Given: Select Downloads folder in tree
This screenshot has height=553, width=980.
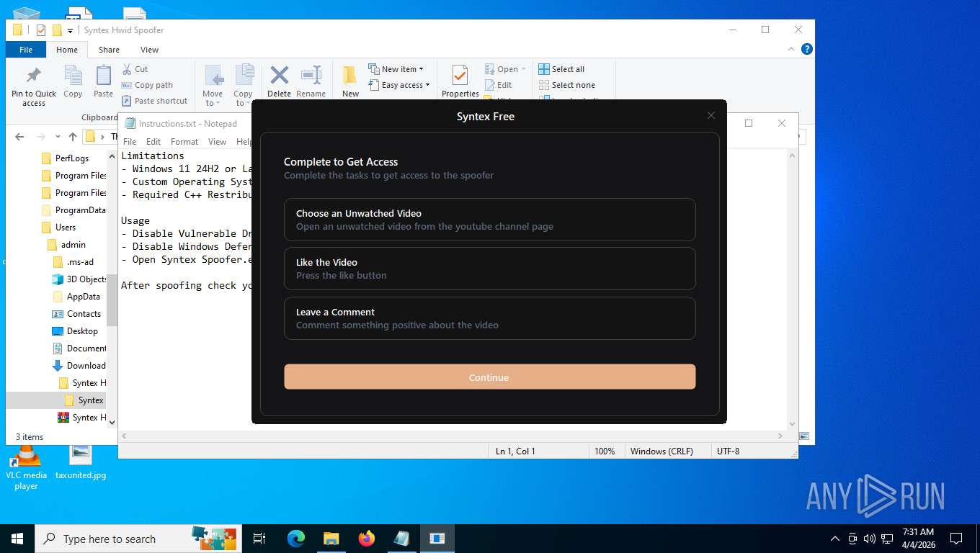Looking at the screenshot, I should click(79, 366).
